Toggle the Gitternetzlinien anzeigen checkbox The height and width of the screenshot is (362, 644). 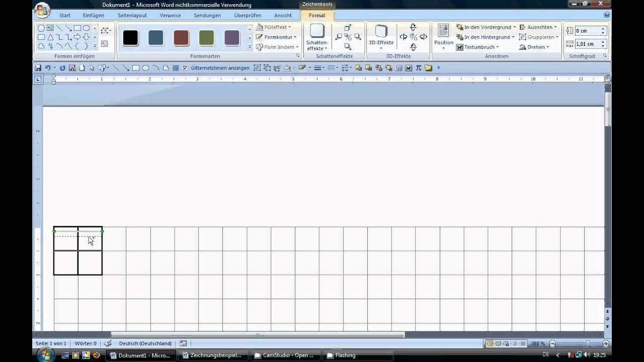coord(185,68)
